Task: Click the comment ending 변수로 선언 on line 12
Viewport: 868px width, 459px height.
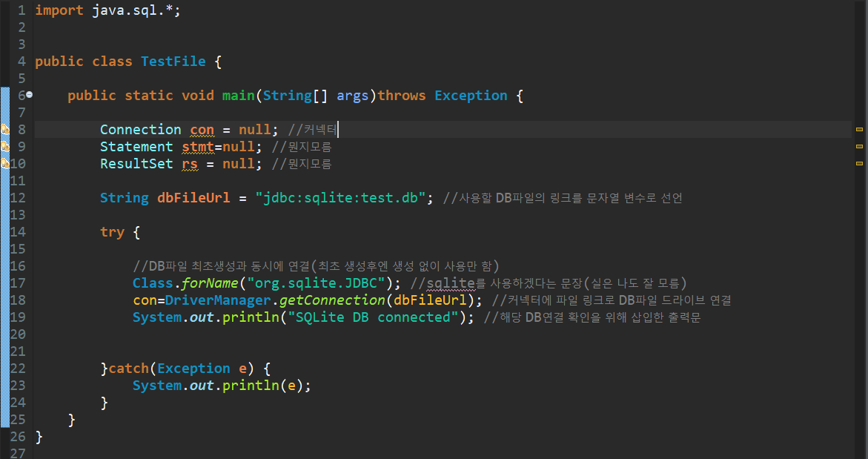Action: [563, 198]
